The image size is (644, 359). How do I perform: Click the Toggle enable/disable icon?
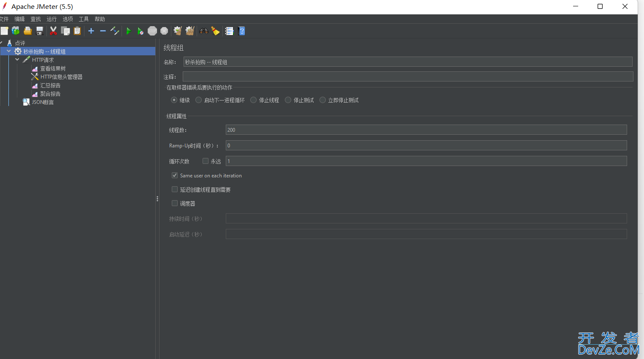tap(115, 31)
